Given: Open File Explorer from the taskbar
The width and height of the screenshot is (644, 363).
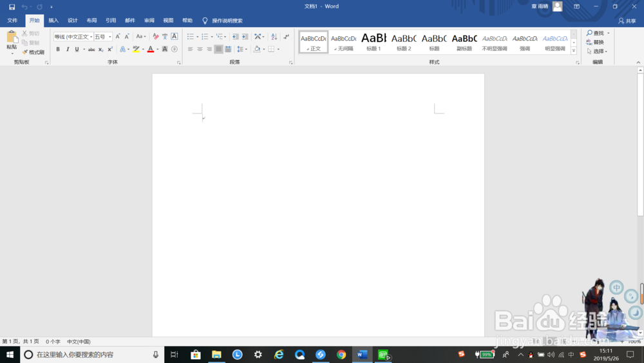Looking at the screenshot, I should (x=216, y=355).
